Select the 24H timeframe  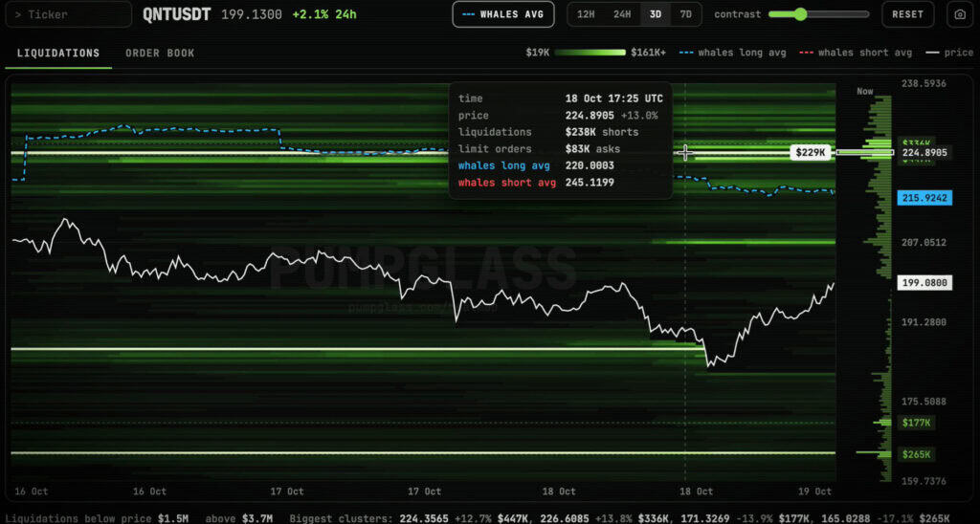[622, 14]
